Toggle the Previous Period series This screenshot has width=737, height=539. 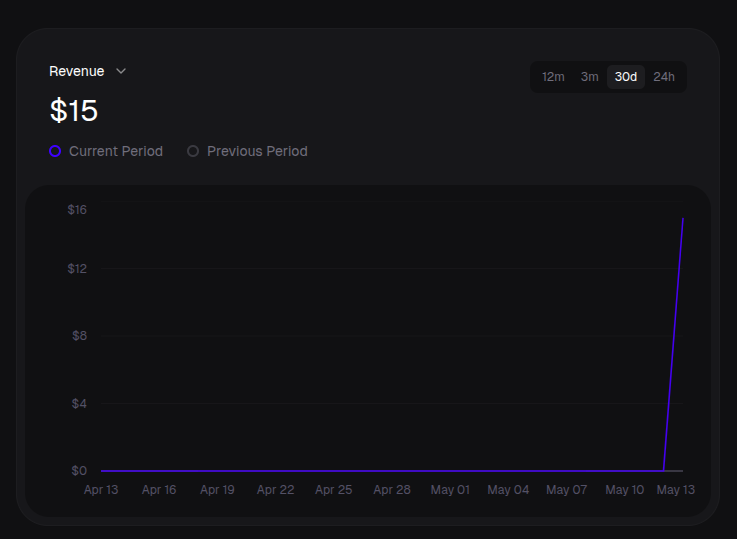point(247,151)
